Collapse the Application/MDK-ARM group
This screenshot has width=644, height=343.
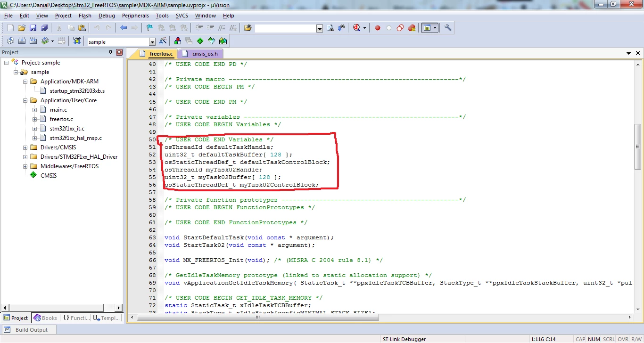point(25,82)
